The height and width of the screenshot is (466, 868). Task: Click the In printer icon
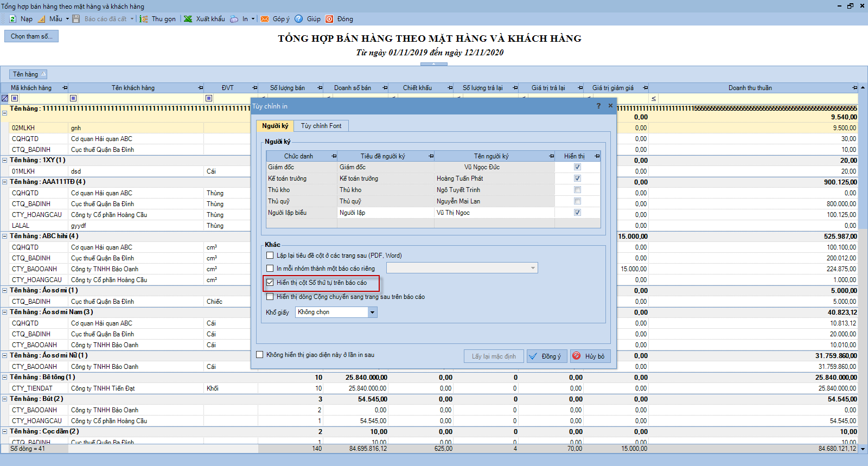click(234, 19)
